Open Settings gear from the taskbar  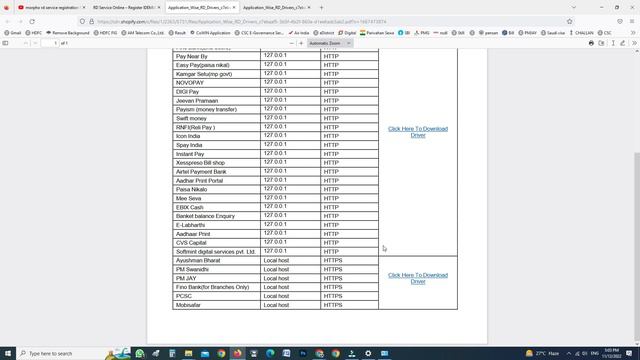click(368, 353)
